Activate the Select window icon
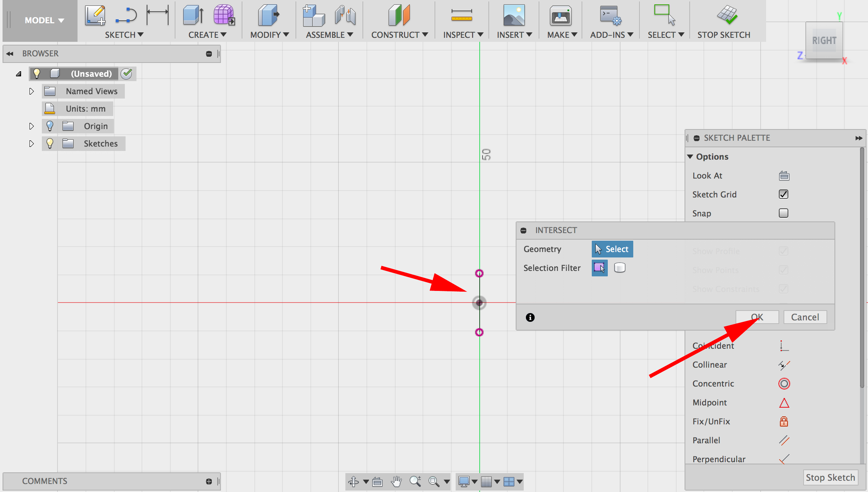Image resolution: width=868 pixels, height=492 pixels. [665, 15]
